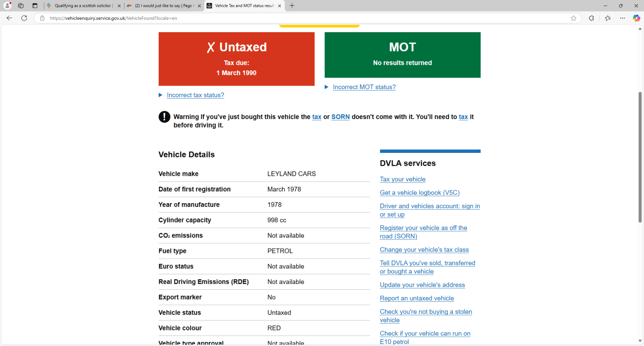Close the Qualifying as a scottish solicitor tab

[119, 6]
